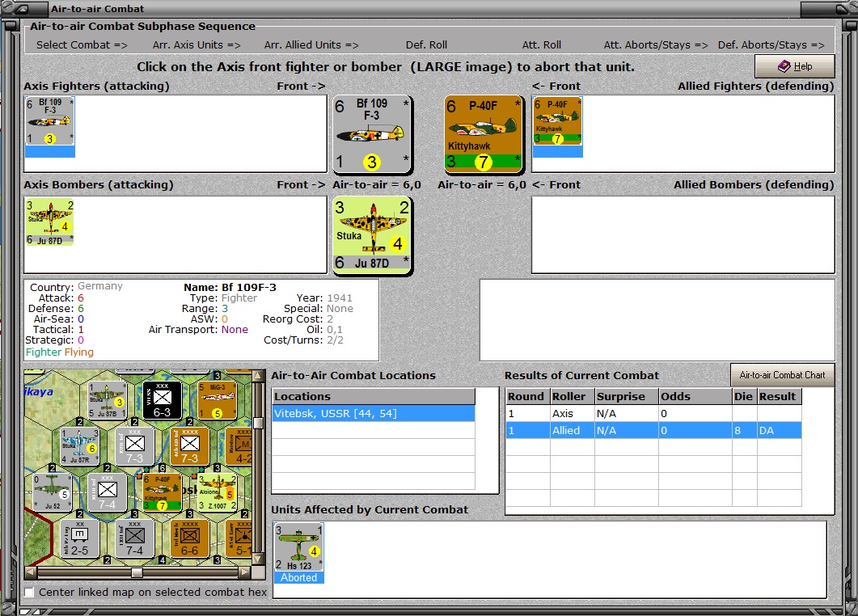Enable Center linked map on selected combat hex

click(x=29, y=593)
